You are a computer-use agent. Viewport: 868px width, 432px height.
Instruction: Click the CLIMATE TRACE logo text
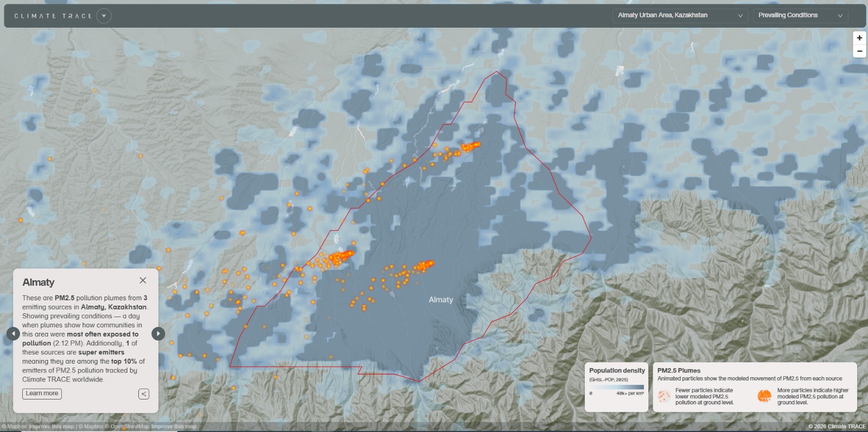pyautogui.click(x=53, y=16)
